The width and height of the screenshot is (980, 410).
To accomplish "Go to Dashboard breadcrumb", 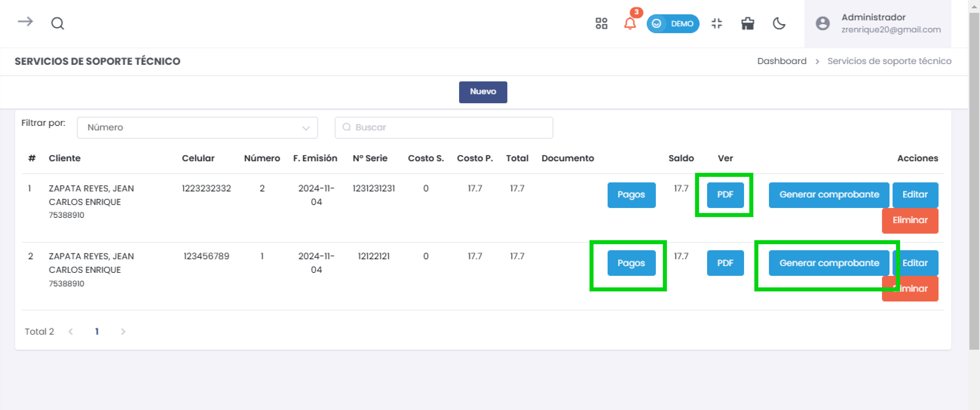I will coord(781,61).
